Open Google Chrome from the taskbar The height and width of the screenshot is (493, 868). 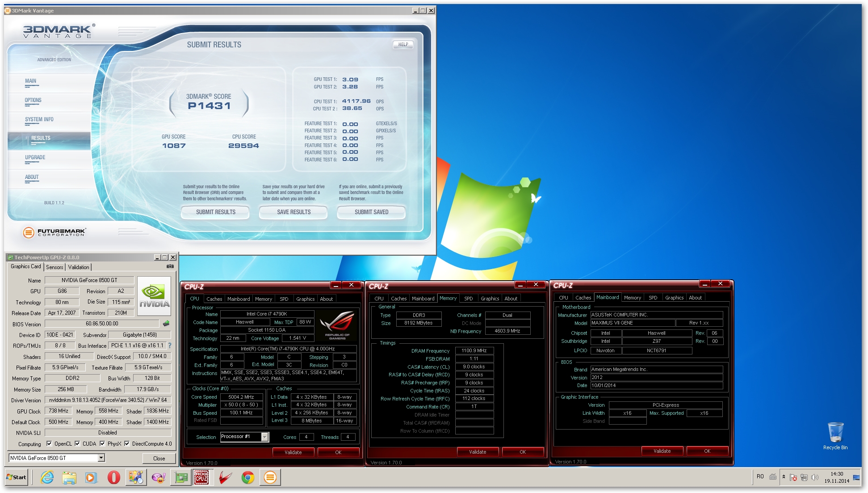[248, 477]
